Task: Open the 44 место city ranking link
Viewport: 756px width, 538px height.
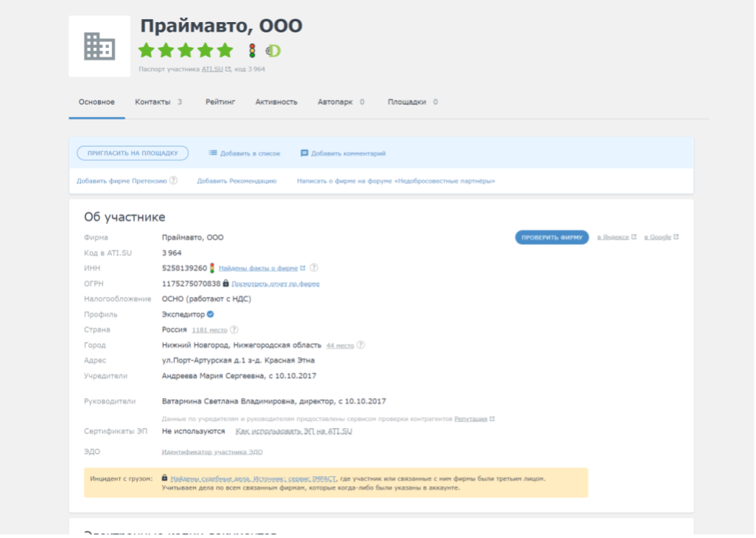Action: pos(340,345)
